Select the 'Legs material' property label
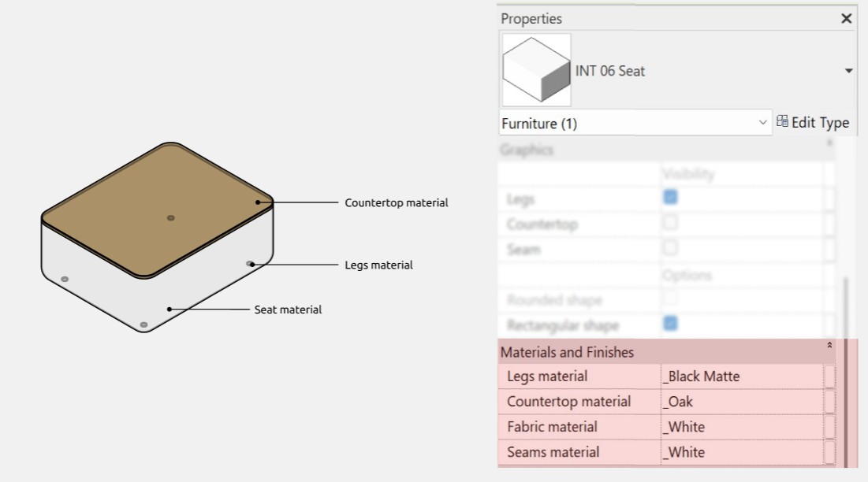Viewport: 868px width, 482px height. point(547,376)
